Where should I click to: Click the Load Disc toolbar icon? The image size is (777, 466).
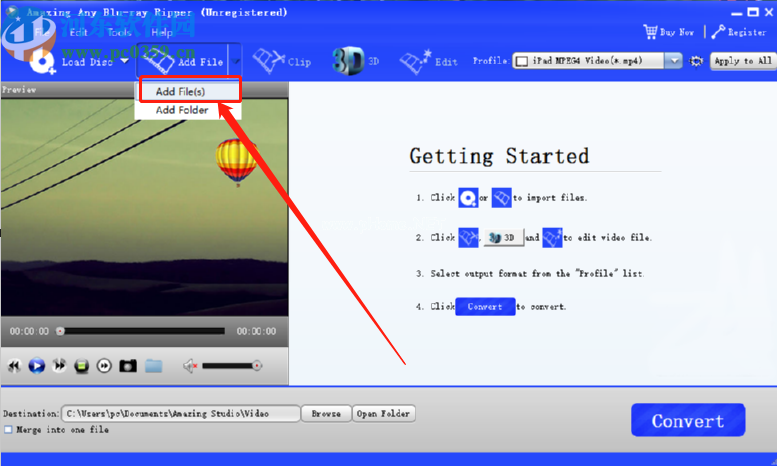[x=45, y=61]
